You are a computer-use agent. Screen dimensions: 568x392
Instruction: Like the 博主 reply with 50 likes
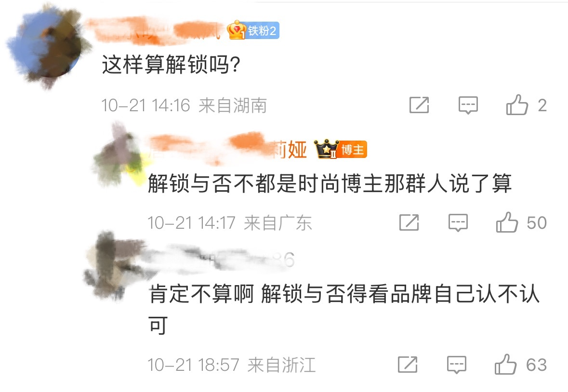[x=507, y=222]
